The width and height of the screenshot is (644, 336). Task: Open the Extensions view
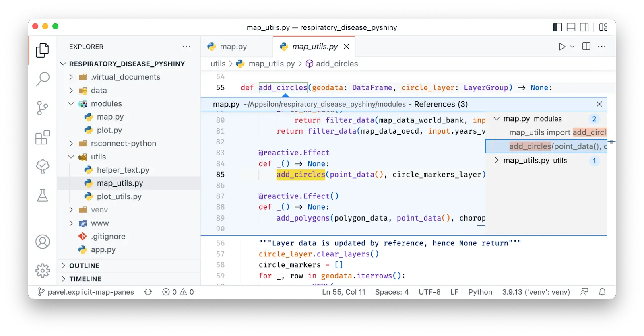(43, 138)
